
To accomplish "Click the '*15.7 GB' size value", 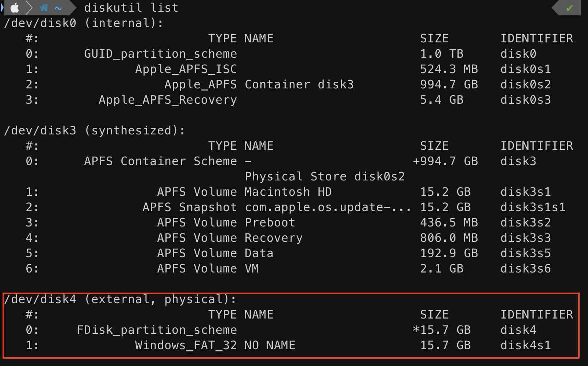I will point(442,330).
